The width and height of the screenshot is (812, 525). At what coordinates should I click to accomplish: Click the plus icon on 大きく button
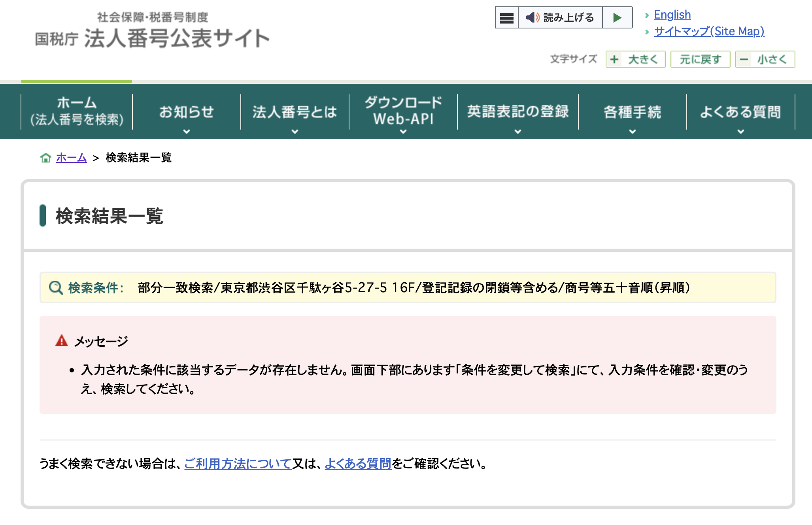614,59
